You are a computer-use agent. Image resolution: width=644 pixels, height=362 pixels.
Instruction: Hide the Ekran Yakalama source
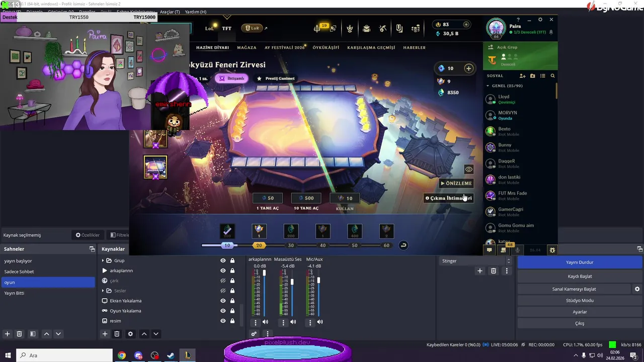click(223, 301)
